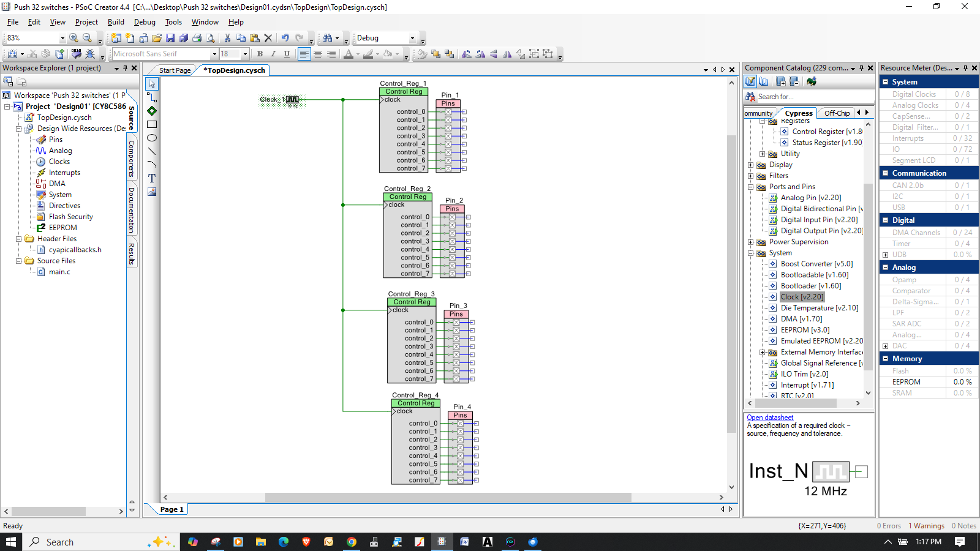Enable center text alignment
This screenshot has width=980, height=551.
[317, 54]
